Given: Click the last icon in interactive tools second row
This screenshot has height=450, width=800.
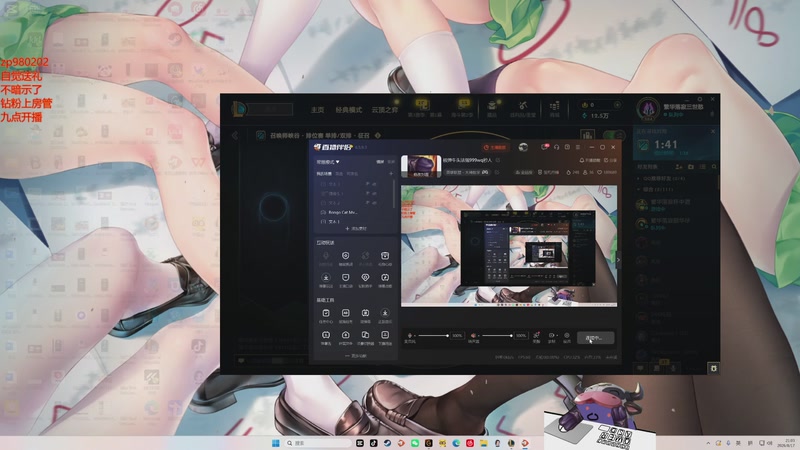Looking at the screenshot, I should pos(385,278).
